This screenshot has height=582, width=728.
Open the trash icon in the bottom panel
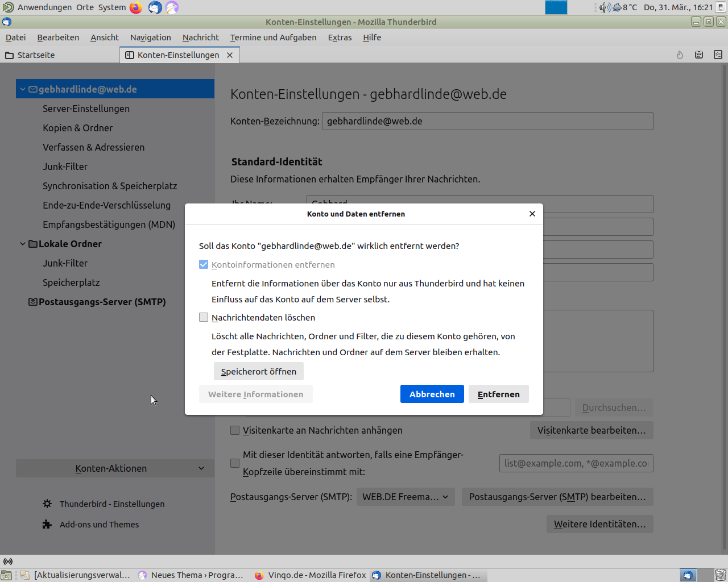point(721,575)
